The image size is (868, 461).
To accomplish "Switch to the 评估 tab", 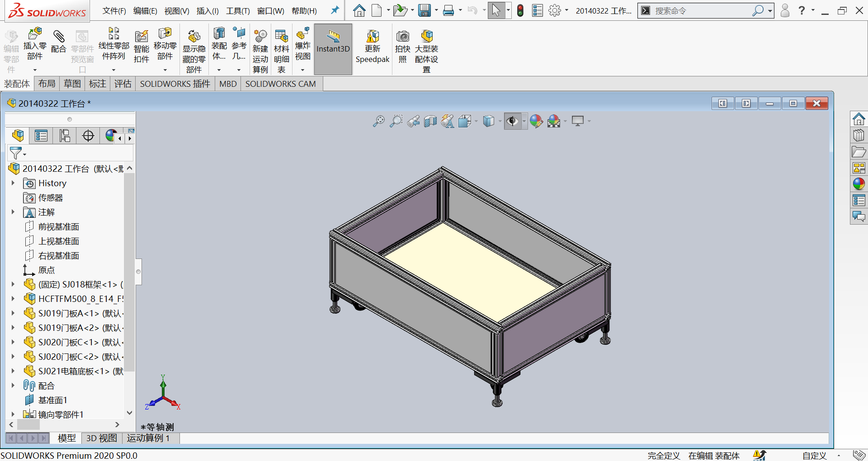I will (x=123, y=84).
